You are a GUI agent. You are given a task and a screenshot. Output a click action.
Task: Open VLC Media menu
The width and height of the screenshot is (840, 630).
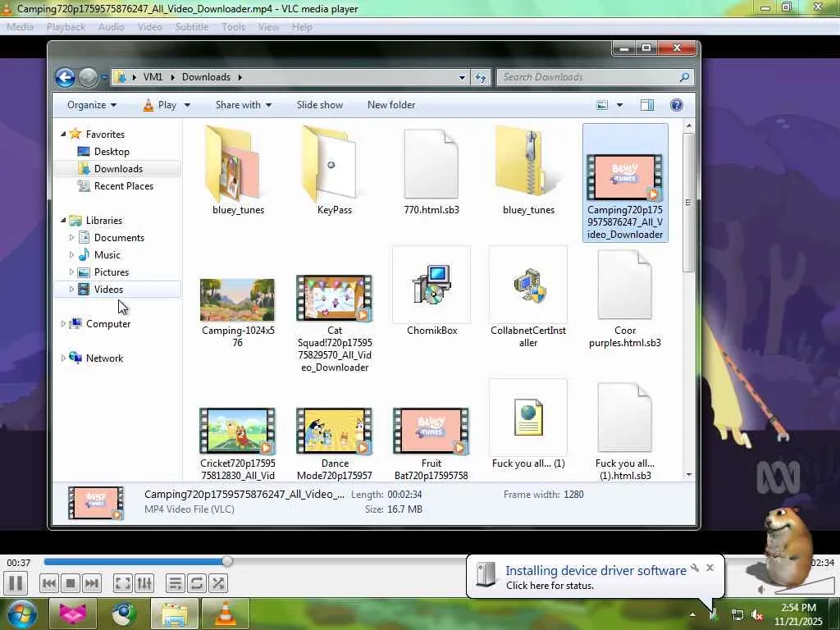coord(20,27)
